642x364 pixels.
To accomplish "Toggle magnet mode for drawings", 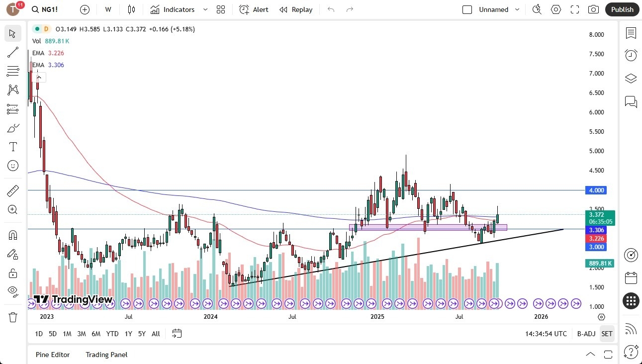I will [13, 235].
